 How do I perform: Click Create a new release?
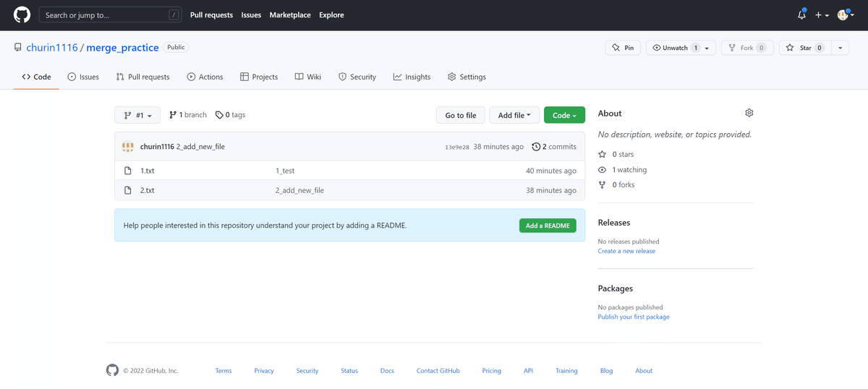pyautogui.click(x=626, y=251)
